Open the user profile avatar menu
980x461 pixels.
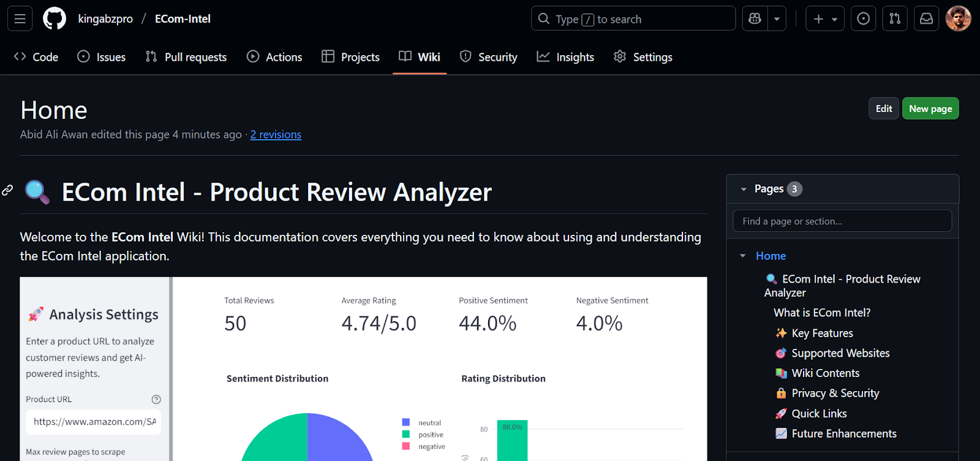[x=959, y=19]
